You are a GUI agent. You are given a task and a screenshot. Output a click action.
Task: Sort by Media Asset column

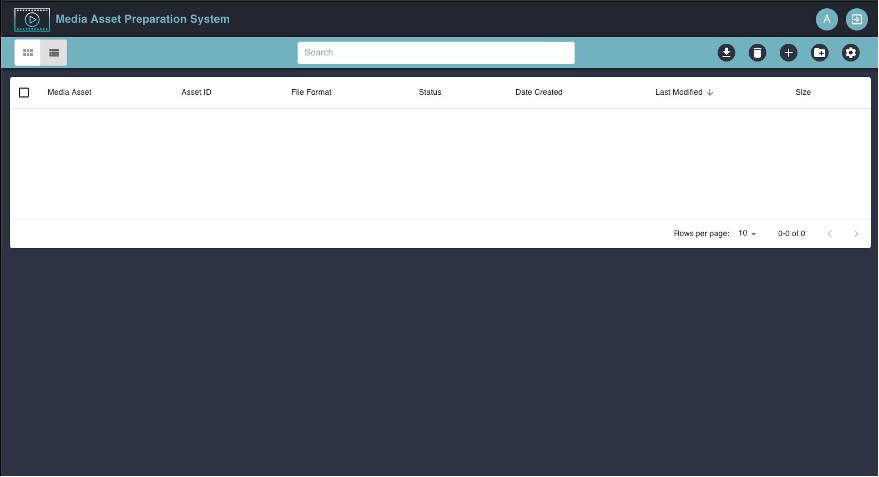click(70, 92)
